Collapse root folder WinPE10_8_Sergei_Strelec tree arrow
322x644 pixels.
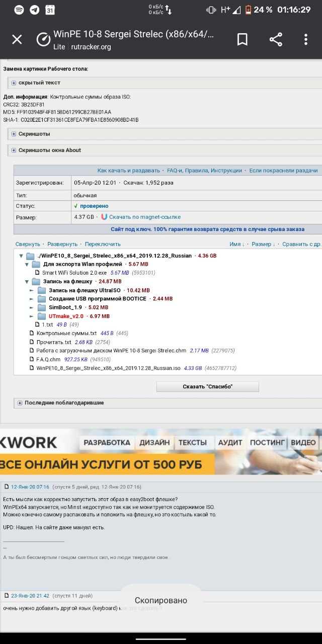[x=21, y=256]
